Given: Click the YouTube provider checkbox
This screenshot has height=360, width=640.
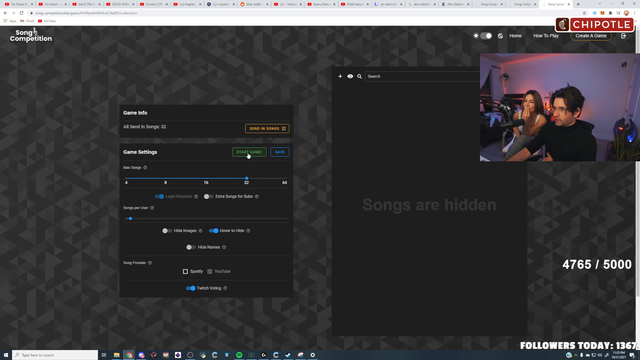Looking at the screenshot, I should tap(209, 271).
